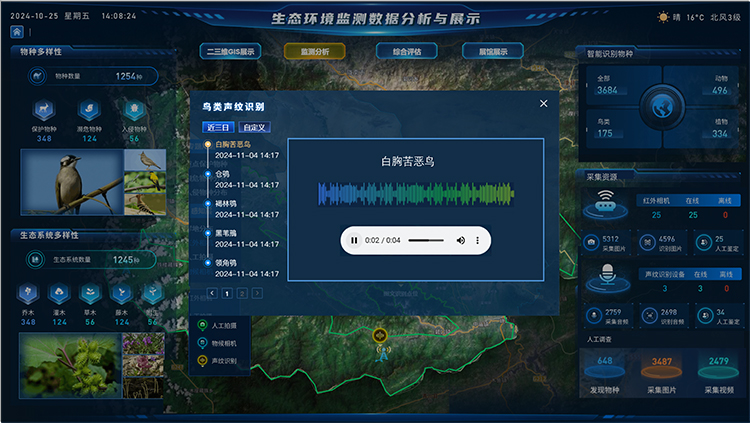Go to the home page icon
The image size is (750, 423).
coord(17,32)
